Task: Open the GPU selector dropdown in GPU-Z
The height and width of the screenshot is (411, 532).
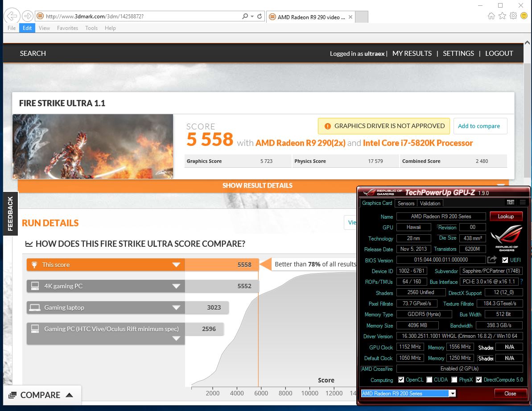Action: pos(452,393)
